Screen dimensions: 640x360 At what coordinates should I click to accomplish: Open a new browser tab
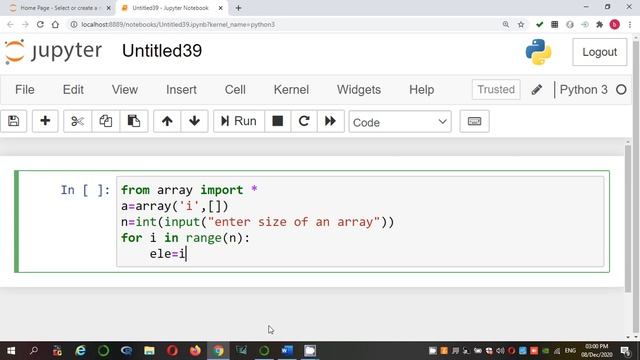238,8
